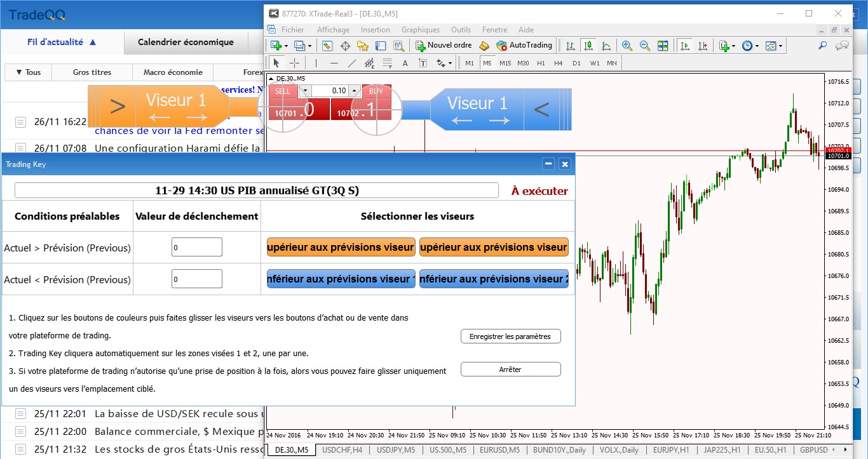Screen dimensions: 868x459
Task: Zoom out on the chart
Action: (x=645, y=46)
